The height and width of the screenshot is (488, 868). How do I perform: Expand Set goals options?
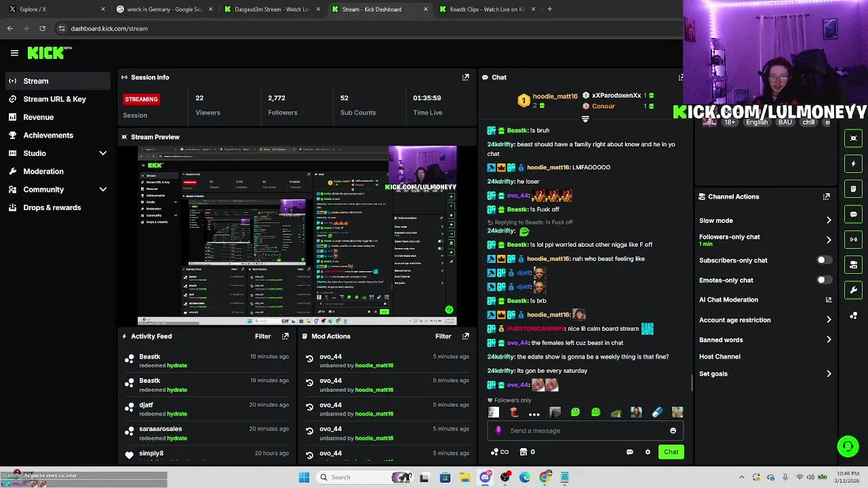pos(829,373)
